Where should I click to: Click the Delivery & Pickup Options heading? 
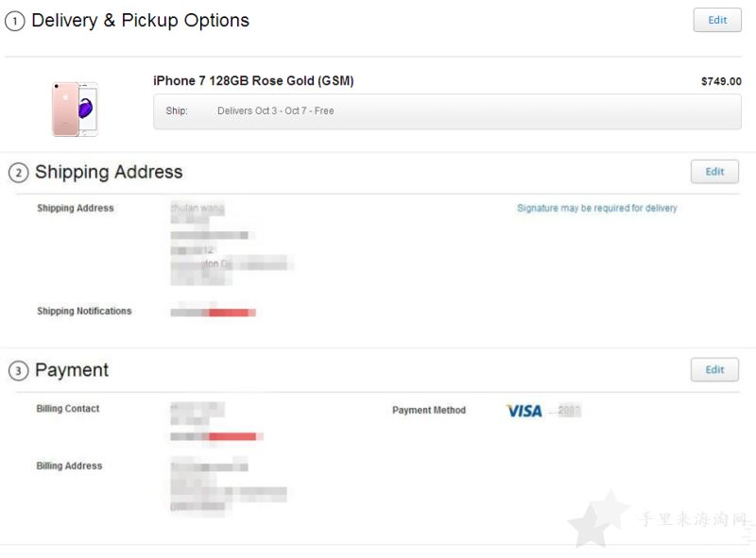[x=140, y=21]
